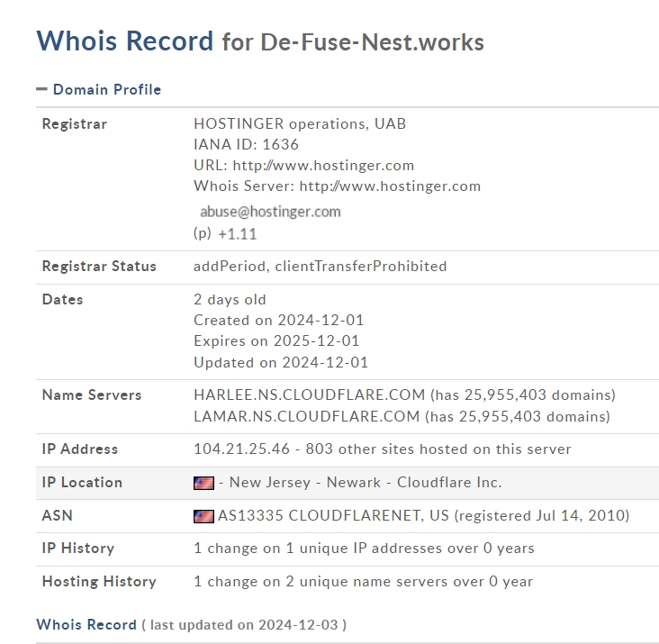Click the Whois Server: http://www.hostinger.com line

337,186
